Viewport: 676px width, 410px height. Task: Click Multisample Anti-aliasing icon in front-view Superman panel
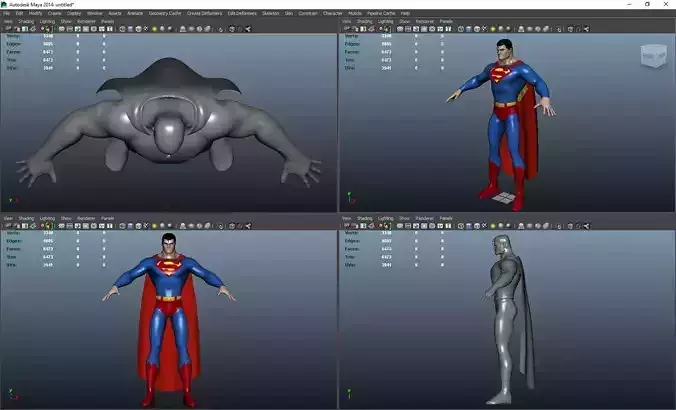(x=199, y=225)
